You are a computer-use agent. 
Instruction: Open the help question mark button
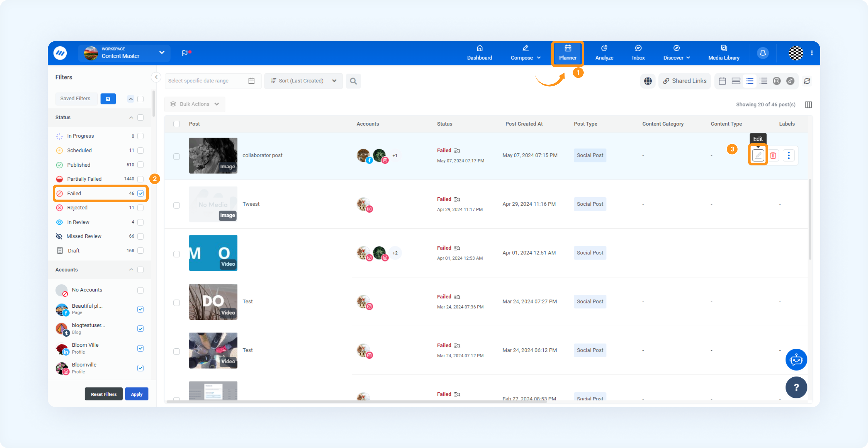point(796,387)
